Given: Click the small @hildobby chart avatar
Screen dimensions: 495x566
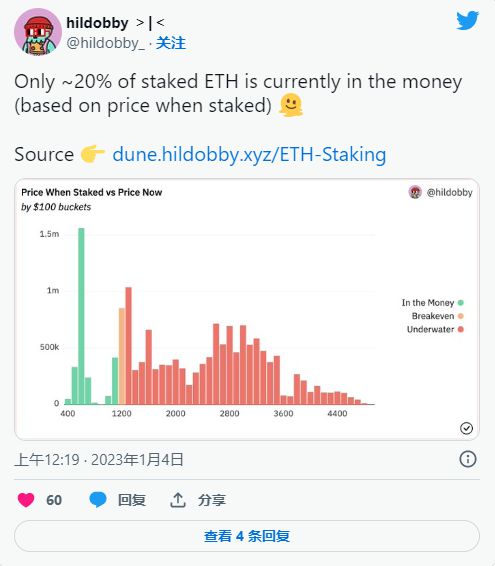Looking at the screenshot, I should point(415,192).
